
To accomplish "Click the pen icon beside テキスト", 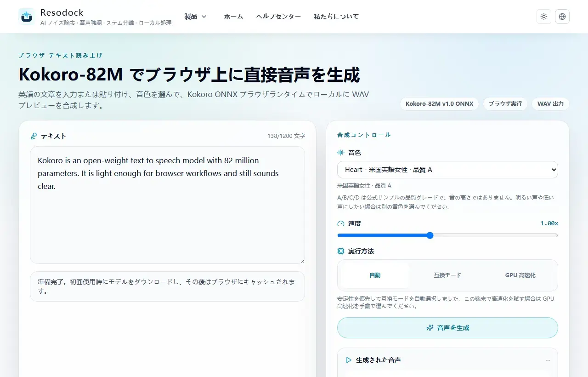I will [x=34, y=136].
